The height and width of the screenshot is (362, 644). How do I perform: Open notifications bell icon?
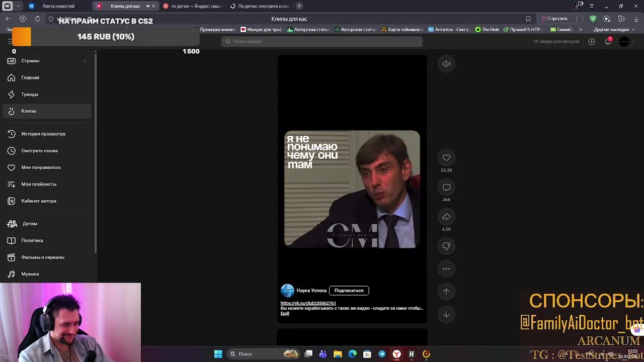tap(608, 41)
